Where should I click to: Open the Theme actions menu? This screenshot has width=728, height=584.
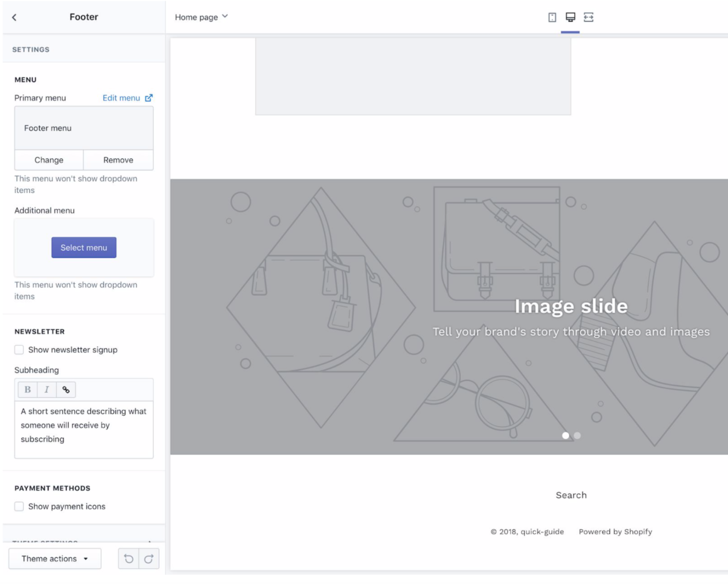(54, 558)
